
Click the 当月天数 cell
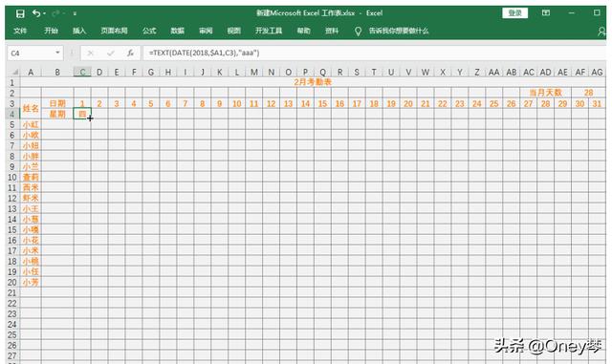pyautogui.click(x=545, y=93)
